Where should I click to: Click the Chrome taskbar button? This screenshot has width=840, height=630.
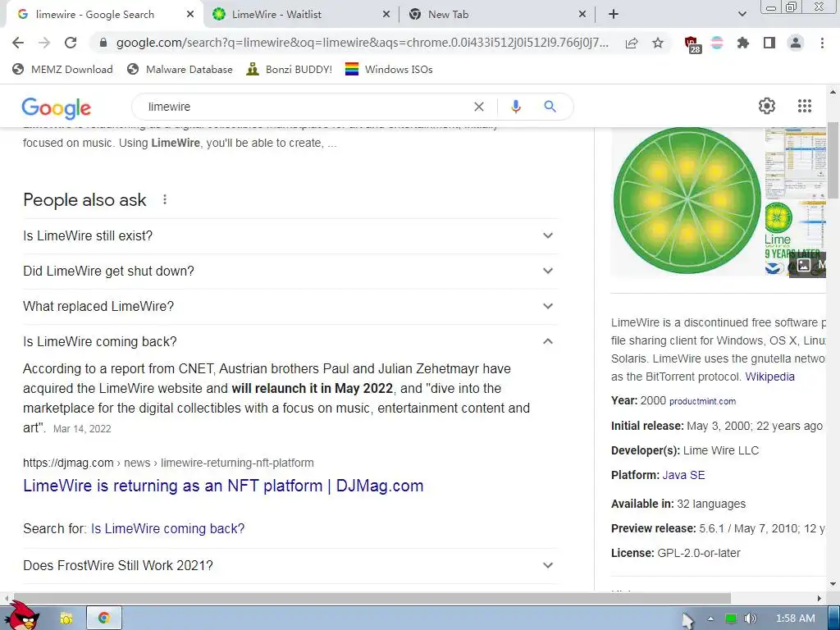tap(104, 619)
